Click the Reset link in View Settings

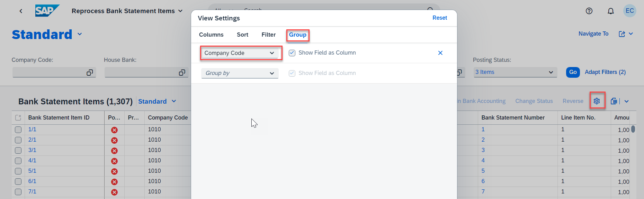pos(440,18)
